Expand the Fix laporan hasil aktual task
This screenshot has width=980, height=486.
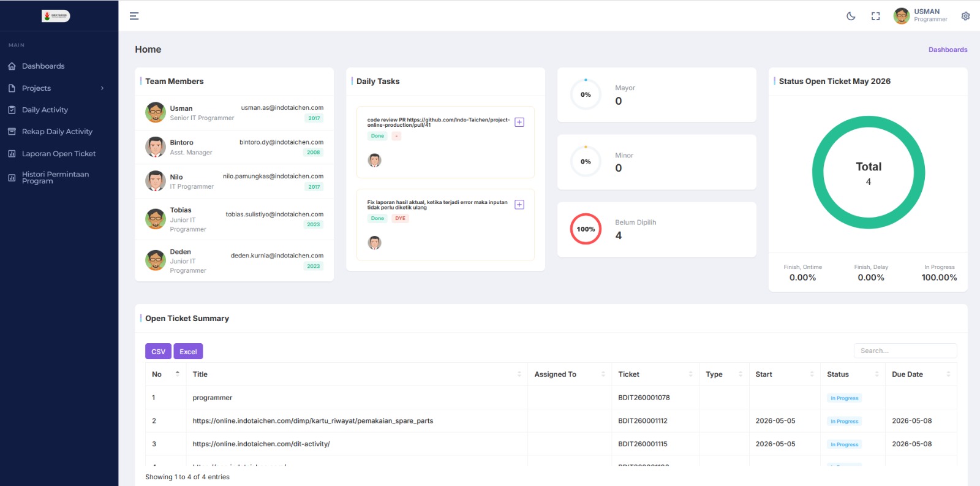click(x=519, y=205)
